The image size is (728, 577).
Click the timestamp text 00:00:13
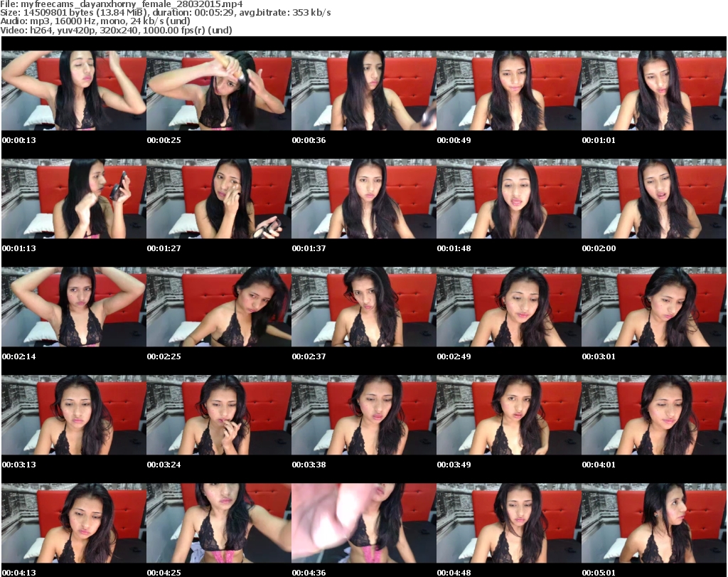tap(19, 140)
